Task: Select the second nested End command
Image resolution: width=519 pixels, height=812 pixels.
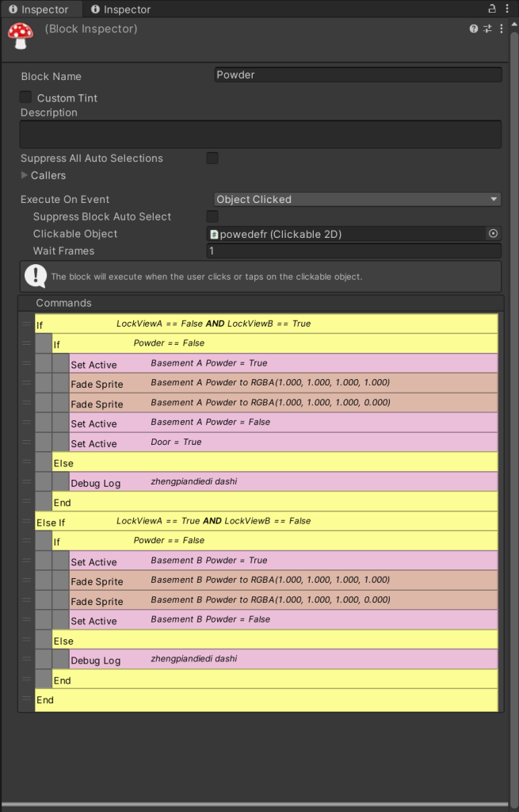Action: pos(275,679)
